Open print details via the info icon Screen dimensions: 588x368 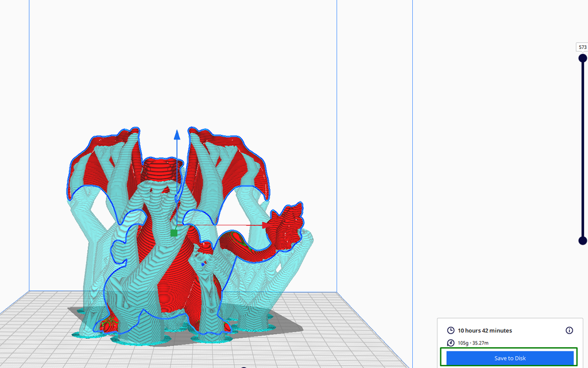(569, 330)
